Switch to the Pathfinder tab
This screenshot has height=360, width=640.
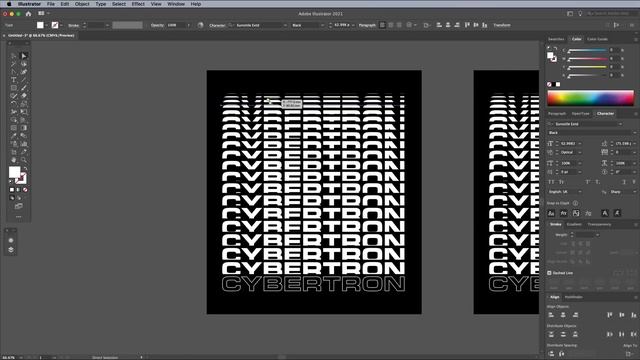tap(573, 297)
